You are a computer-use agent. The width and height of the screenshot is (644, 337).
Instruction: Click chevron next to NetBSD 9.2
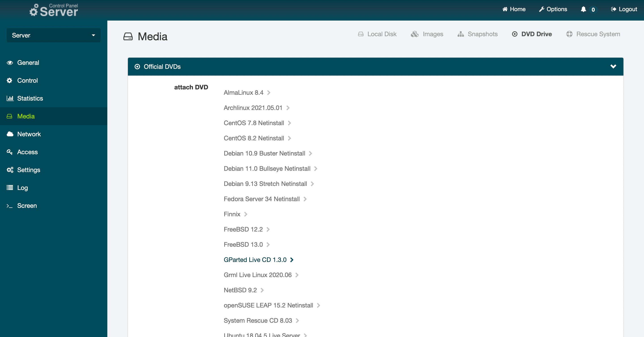262,290
